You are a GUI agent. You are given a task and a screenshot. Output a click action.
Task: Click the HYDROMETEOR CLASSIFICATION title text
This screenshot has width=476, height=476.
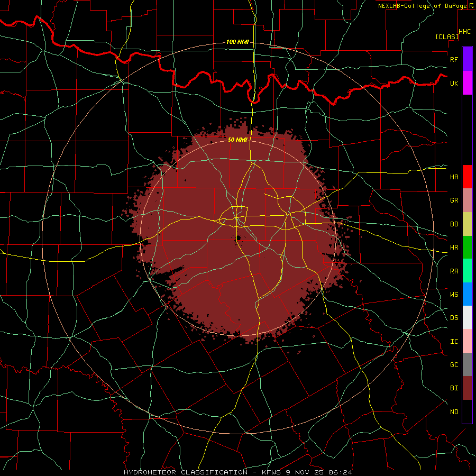186,472
